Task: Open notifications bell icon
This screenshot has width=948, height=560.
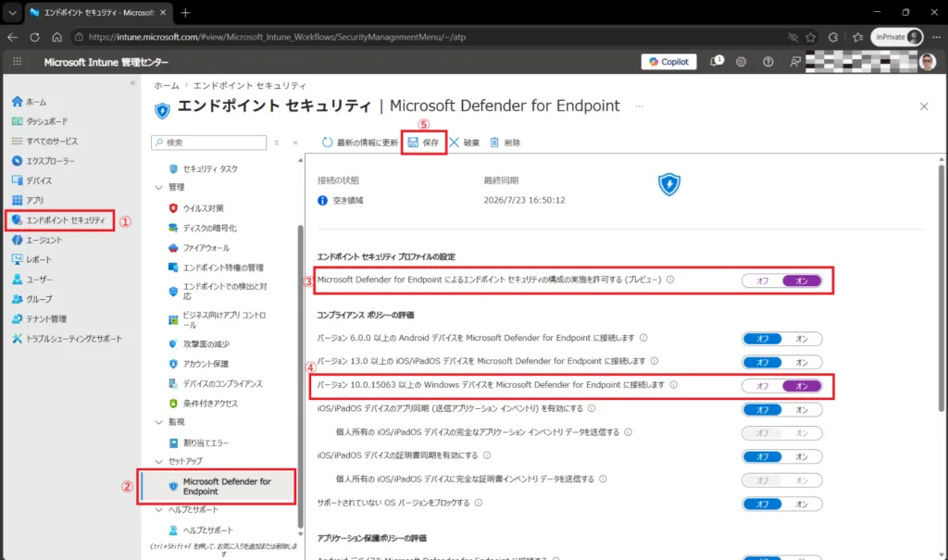Action: point(717,61)
